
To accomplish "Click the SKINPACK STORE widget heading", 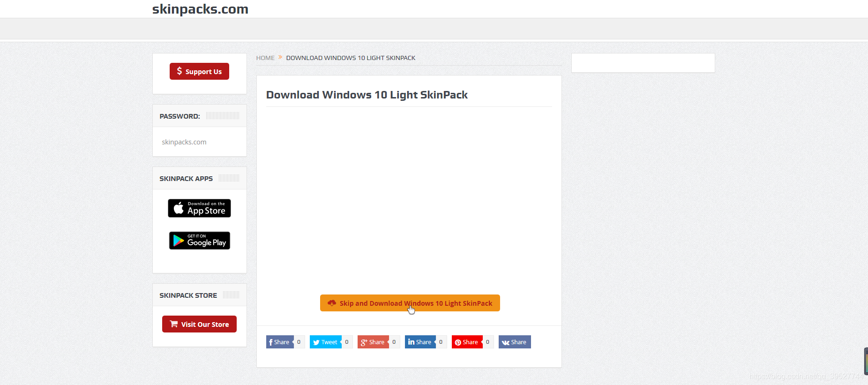I will (188, 295).
